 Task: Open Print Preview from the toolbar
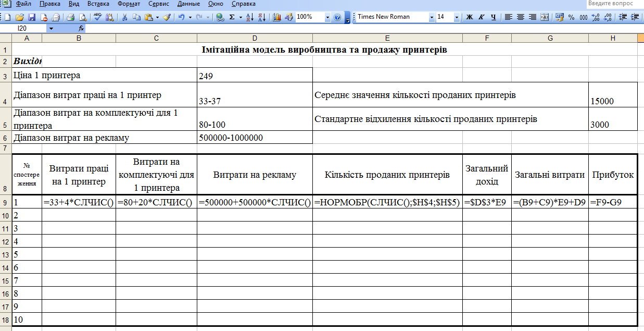pos(82,17)
